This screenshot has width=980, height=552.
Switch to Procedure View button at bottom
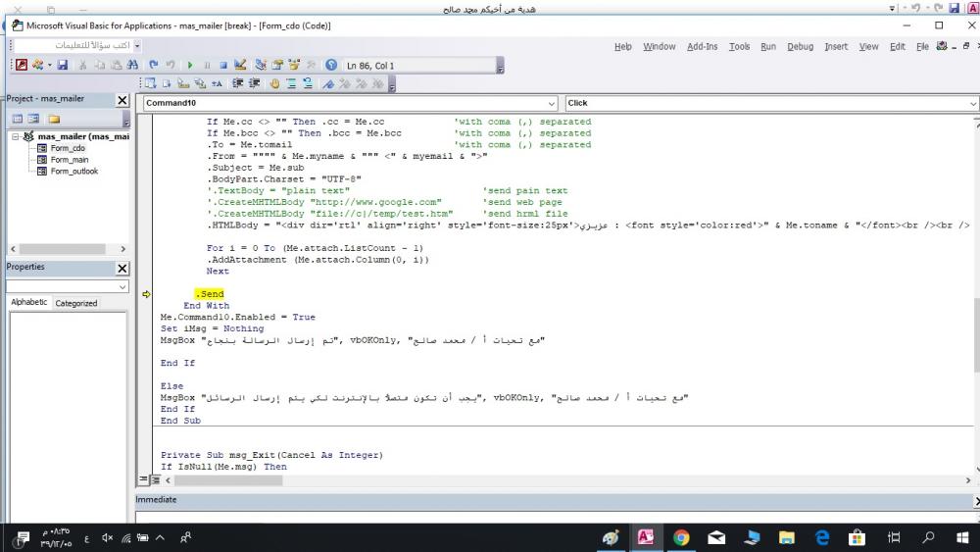(143, 480)
